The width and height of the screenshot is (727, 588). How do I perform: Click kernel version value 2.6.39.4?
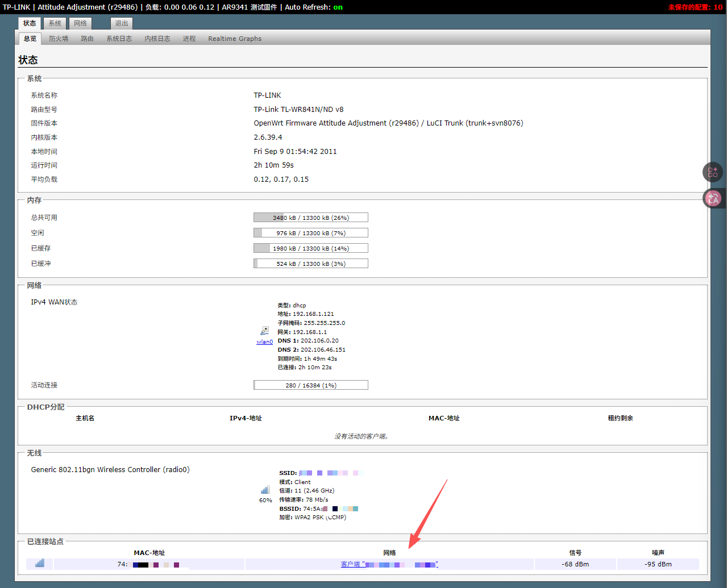point(268,137)
